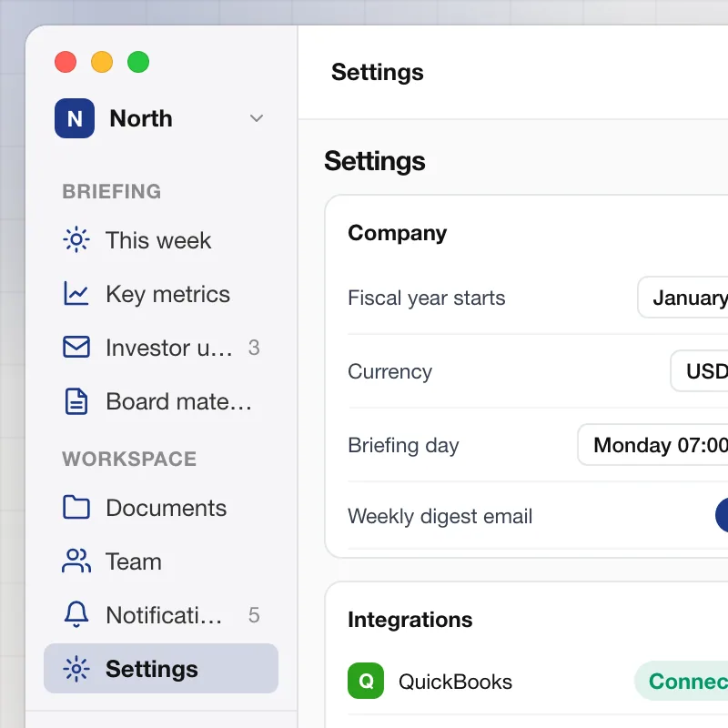The width and height of the screenshot is (728, 728).
Task: Select the Team sidebar item
Action: 161,561
